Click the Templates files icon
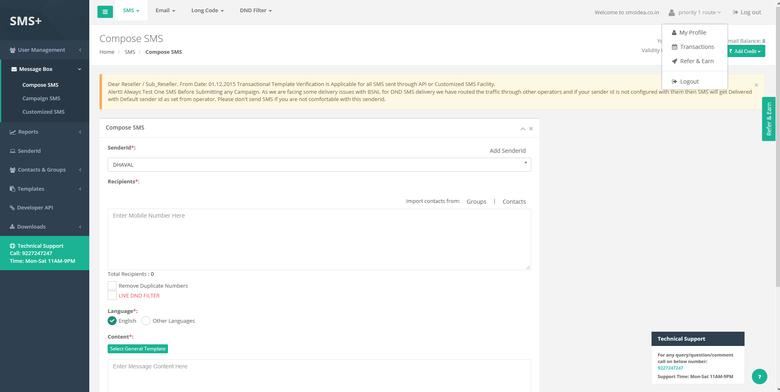Screen dimensions: 780x392 (12, 189)
